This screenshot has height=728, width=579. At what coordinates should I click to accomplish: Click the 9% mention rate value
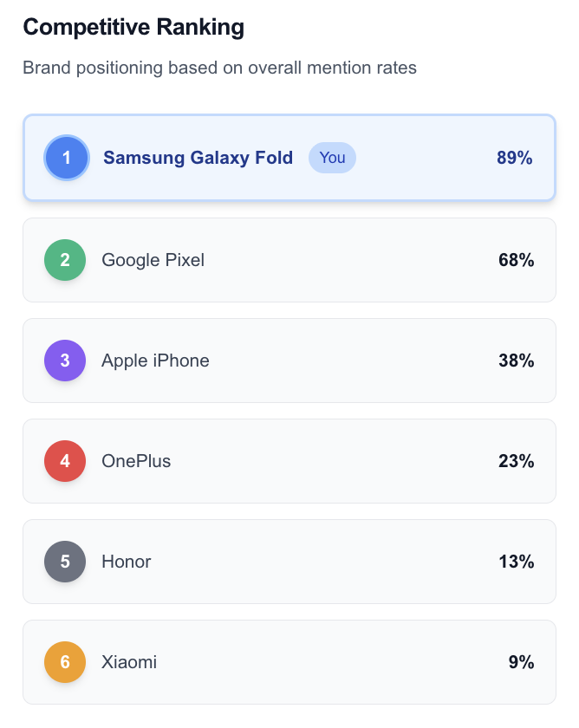(x=521, y=662)
